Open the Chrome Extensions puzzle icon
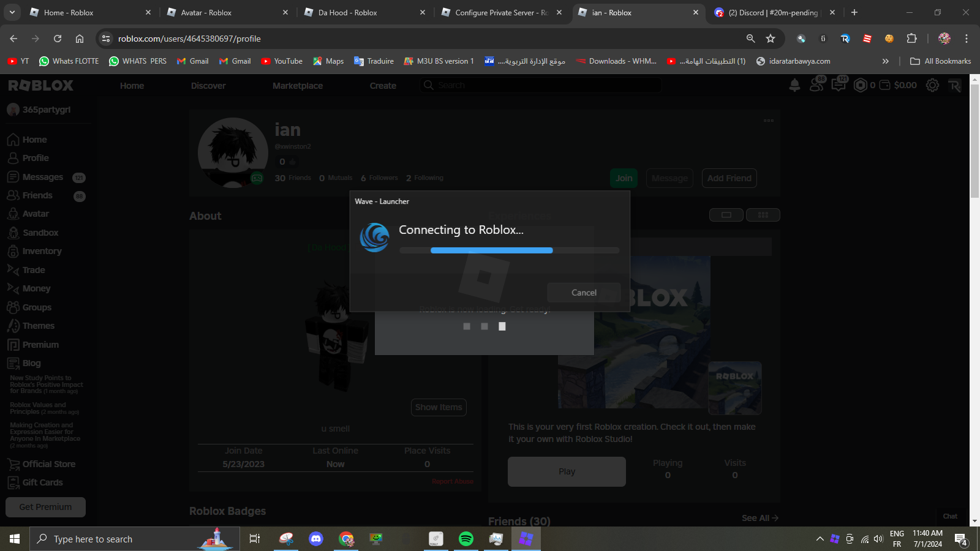Viewport: 980px width, 551px height. click(911, 39)
